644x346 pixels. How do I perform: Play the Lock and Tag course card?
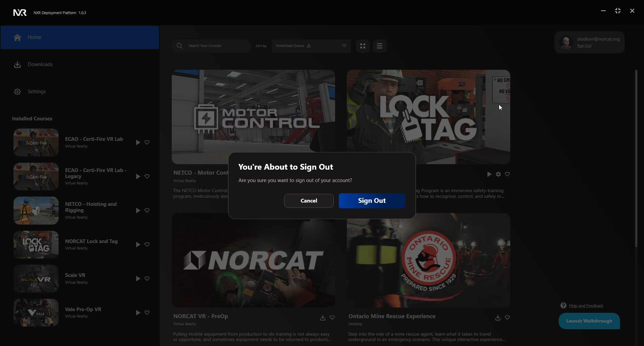click(x=489, y=174)
